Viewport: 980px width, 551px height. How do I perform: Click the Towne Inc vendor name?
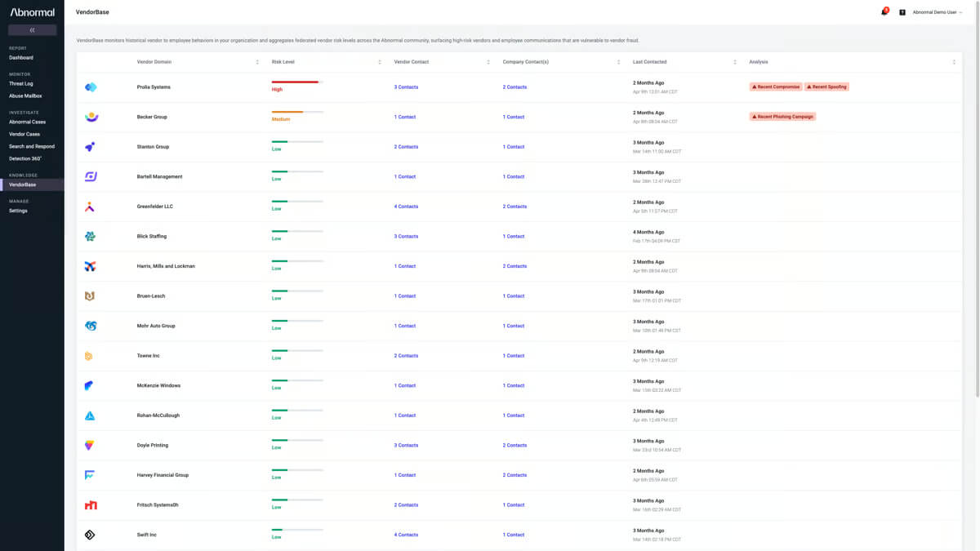click(x=148, y=356)
